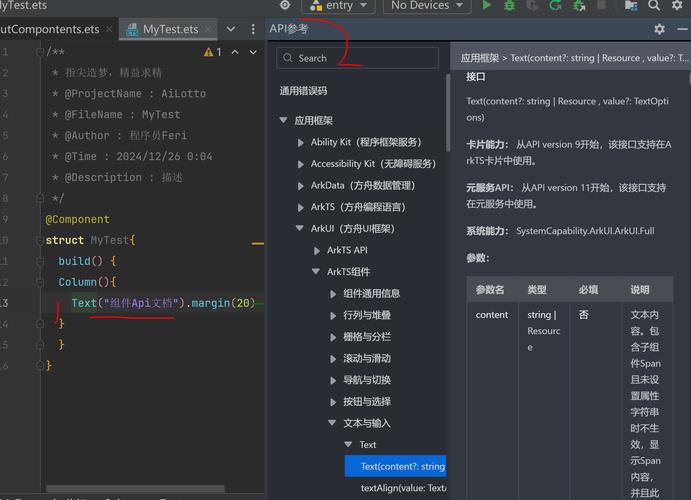The width and height of the screenshot is (691, 500).
Task: Minimize the API参考 panel with dash icon
Action: tap(682, 29)
